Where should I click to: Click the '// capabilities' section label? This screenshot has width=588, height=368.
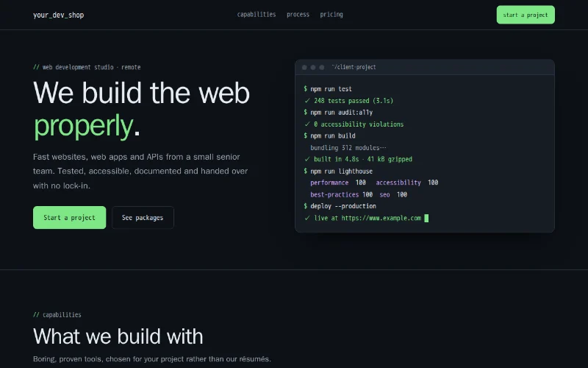(x=57, y=315)
